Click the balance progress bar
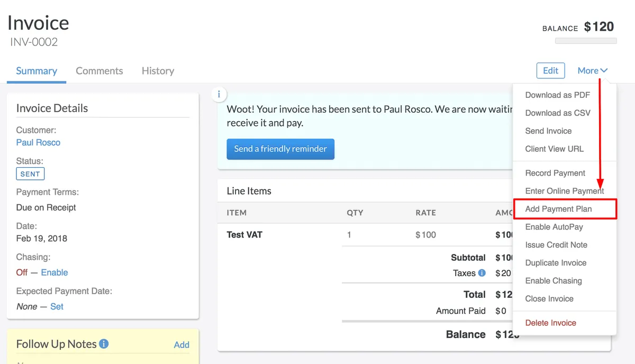 point(585,41)
